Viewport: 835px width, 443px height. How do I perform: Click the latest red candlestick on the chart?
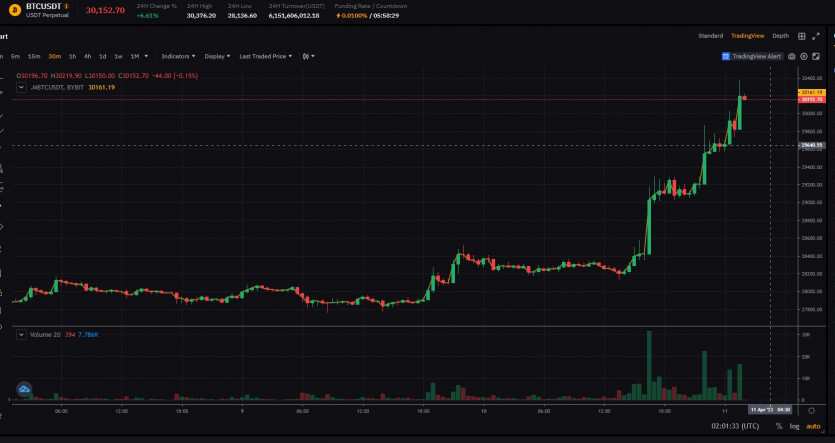744,97
